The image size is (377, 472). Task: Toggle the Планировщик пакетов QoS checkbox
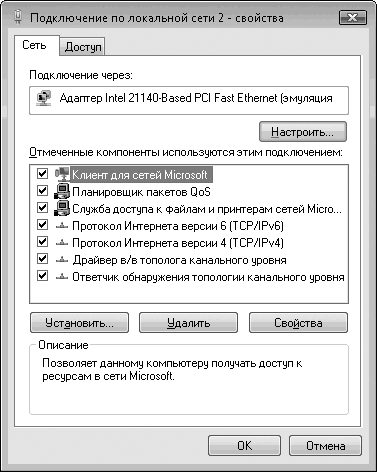click(42, 191)
